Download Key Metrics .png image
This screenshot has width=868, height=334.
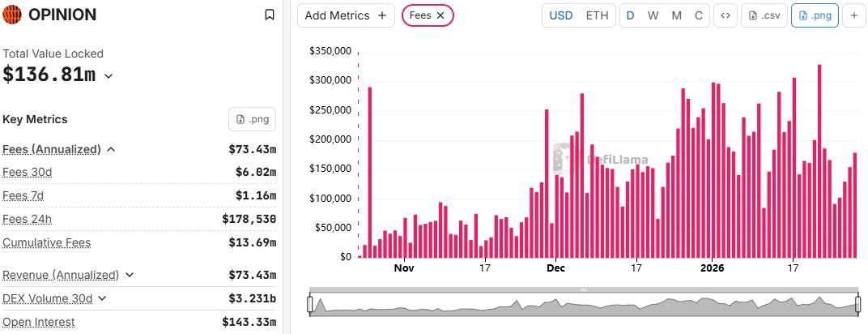[x=252, y=119]
